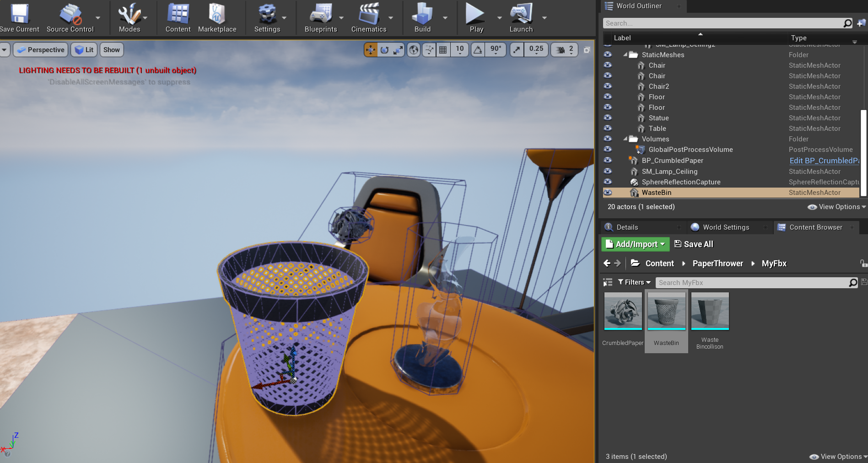This screenshot has height=463, width=868.
Task: Open the Show flags menu
Action: 112,50
